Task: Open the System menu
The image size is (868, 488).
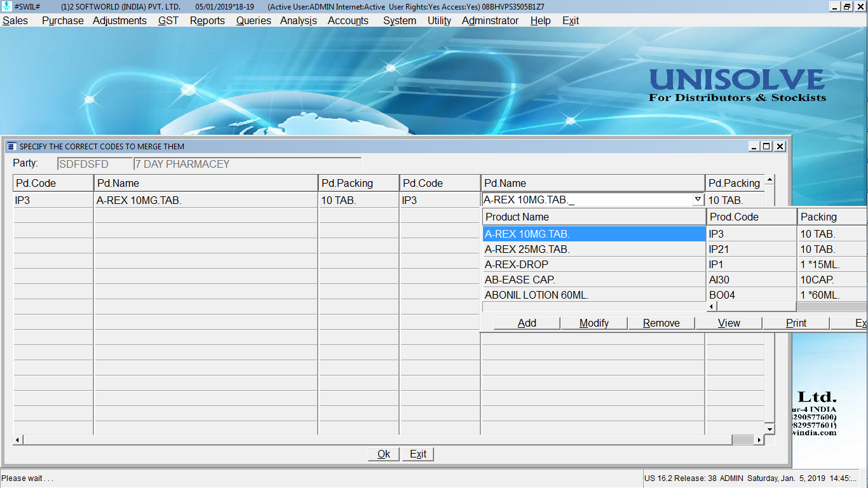Action: 400,20
